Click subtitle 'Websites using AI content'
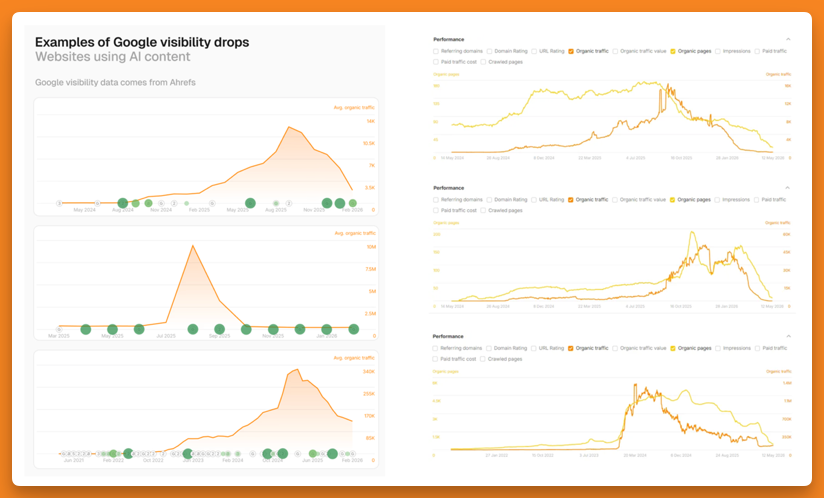824x498 pixels. [x=112, y=57]
